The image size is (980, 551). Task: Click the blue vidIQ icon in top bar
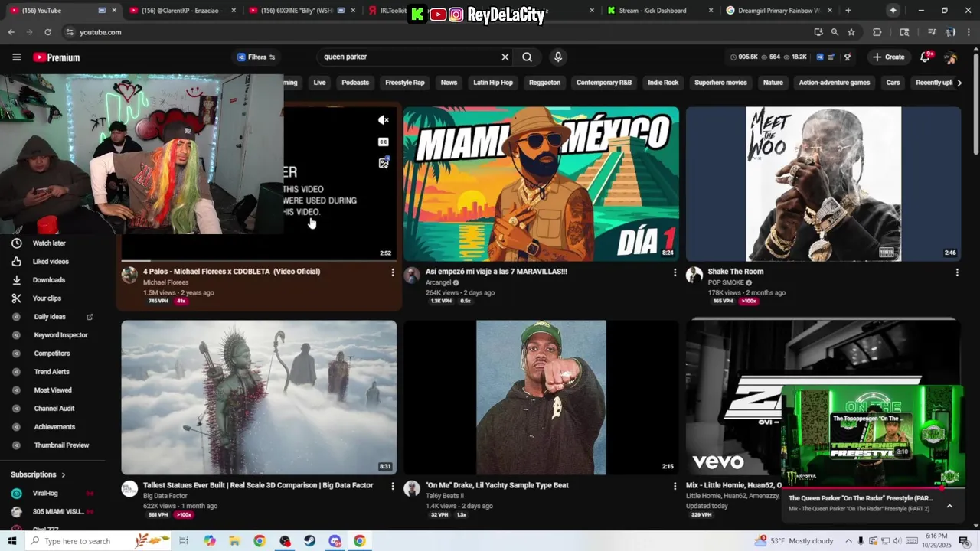pos(819,57)
